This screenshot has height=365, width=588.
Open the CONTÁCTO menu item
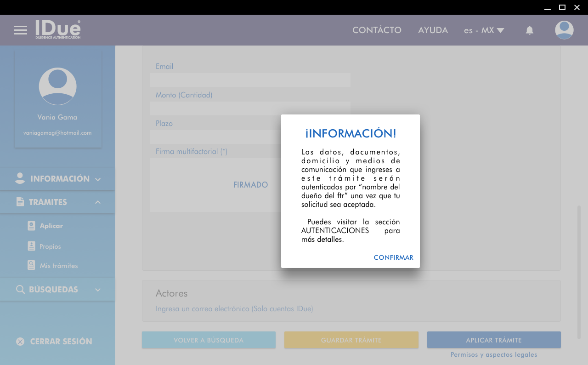(377, 30)
